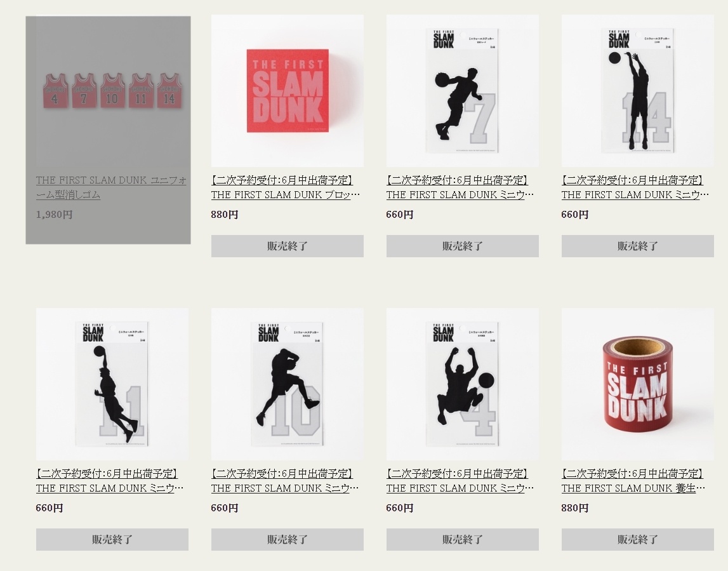Click the 養生 tape product title link

pos(633,481)
